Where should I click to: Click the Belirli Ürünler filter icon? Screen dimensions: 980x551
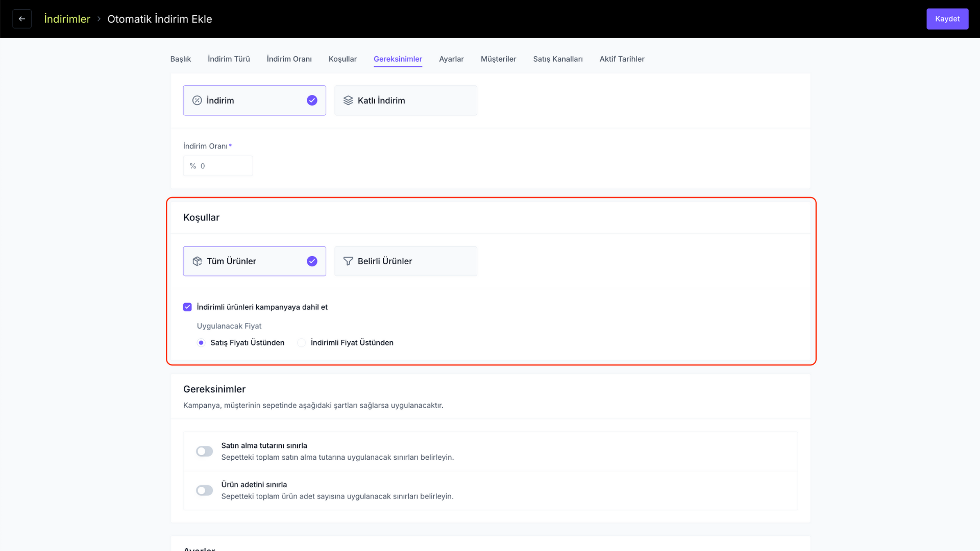click(348, 261)
